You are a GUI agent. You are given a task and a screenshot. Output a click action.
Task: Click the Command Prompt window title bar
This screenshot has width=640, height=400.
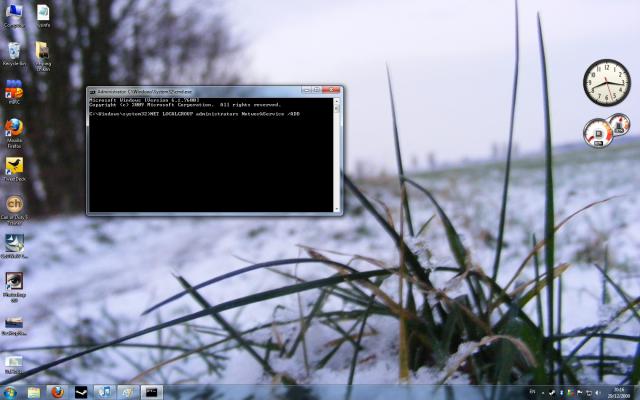[200, 91]
